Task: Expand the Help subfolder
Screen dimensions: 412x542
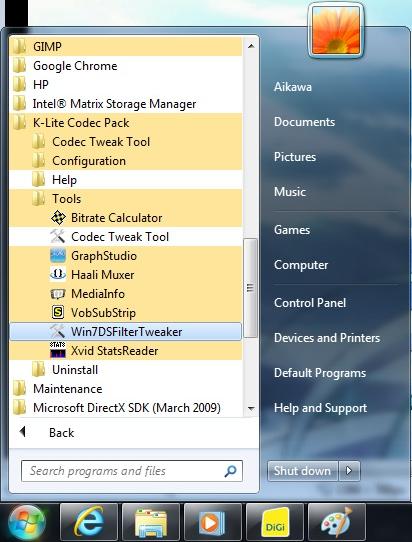Action: 126,180
